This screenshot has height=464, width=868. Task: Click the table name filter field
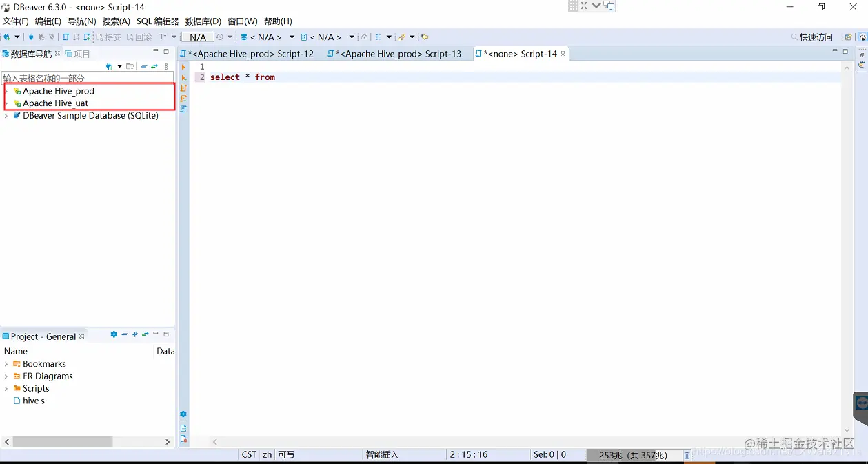click(88, 79)
